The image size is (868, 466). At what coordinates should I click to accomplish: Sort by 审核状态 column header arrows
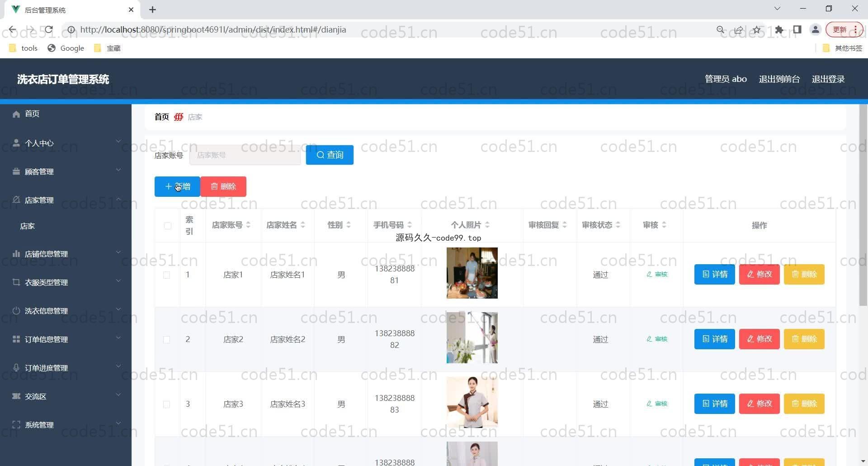click(x=618, y=225)
